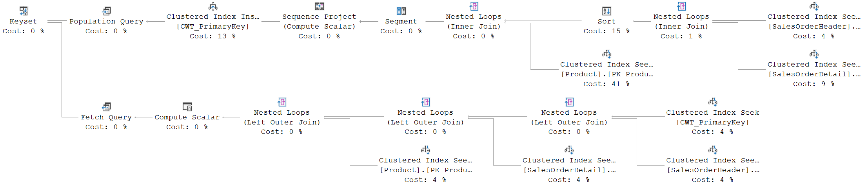Click the CWT_PrimaryKey Clustered Index Seek icon
Viewport: 868px width, 191px height.
pyautogui.click(x=712, y=102)
